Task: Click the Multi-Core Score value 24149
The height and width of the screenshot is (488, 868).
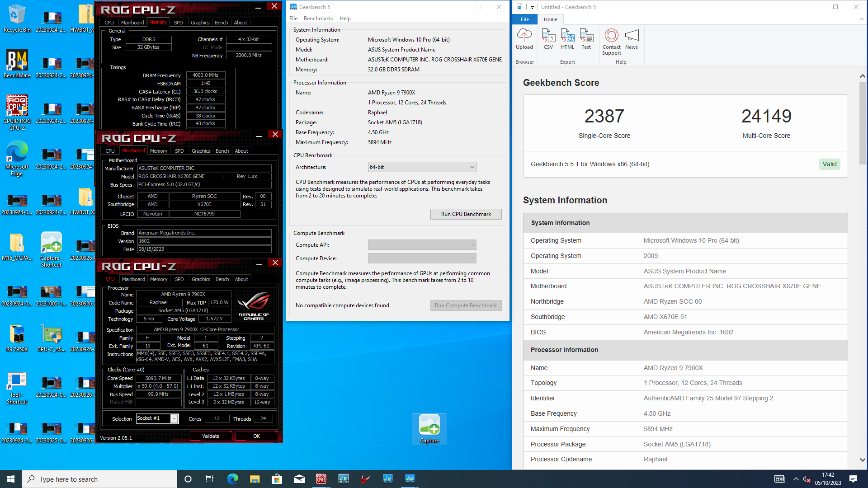Action: [766, 116]
